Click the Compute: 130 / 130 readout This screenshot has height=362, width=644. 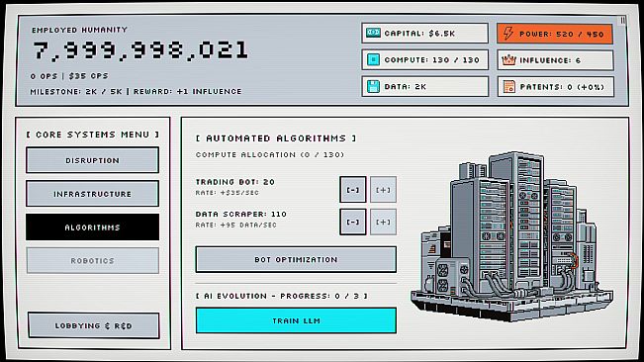424,60
